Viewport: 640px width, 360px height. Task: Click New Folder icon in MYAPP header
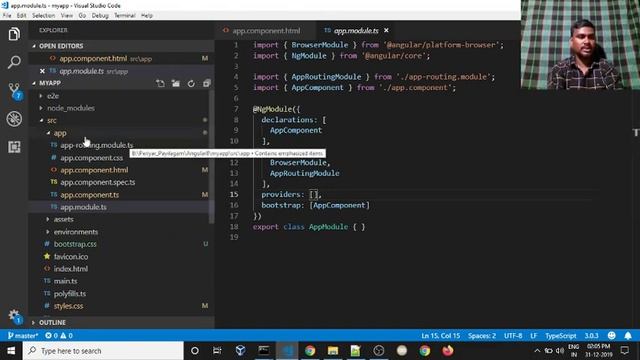click(176, 83)
